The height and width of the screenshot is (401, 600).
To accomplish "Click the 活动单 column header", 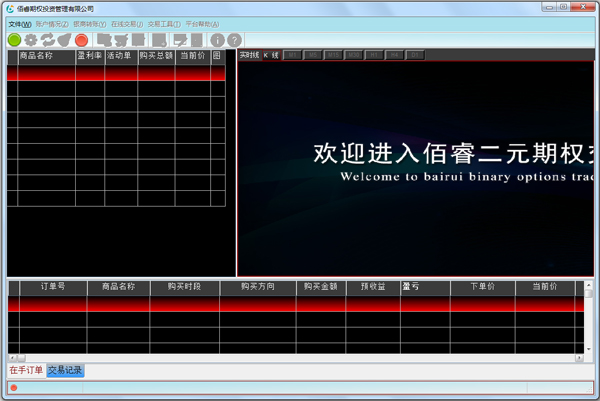I will coord(121,56).
